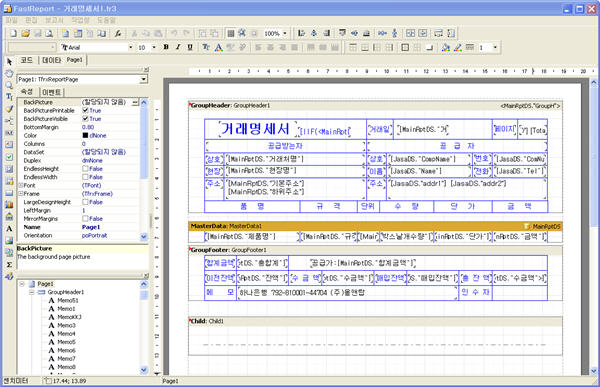Collapse the Page1 tree node
The image size is (600, 387).
22,284
